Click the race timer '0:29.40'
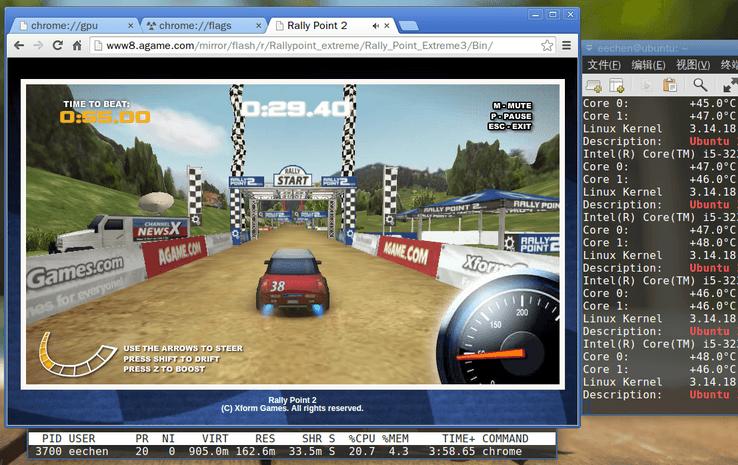738x465 pixels. (x=298, y=109)
